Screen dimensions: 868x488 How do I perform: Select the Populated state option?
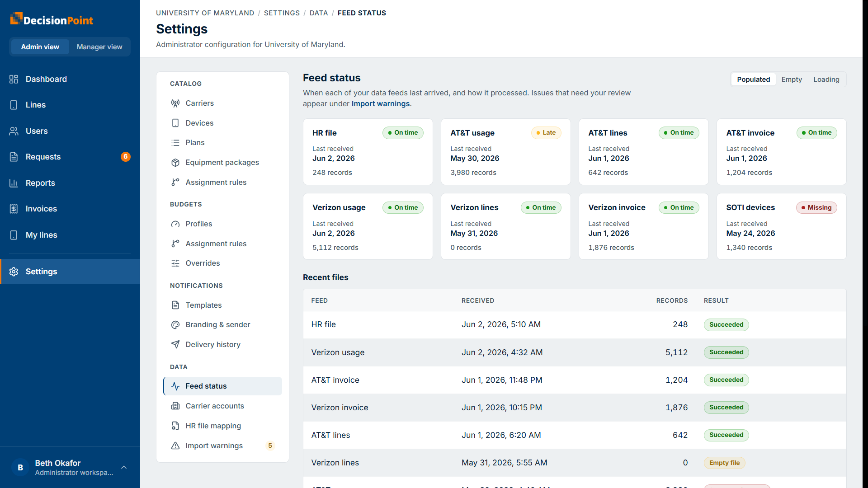(x=753, y=80)
